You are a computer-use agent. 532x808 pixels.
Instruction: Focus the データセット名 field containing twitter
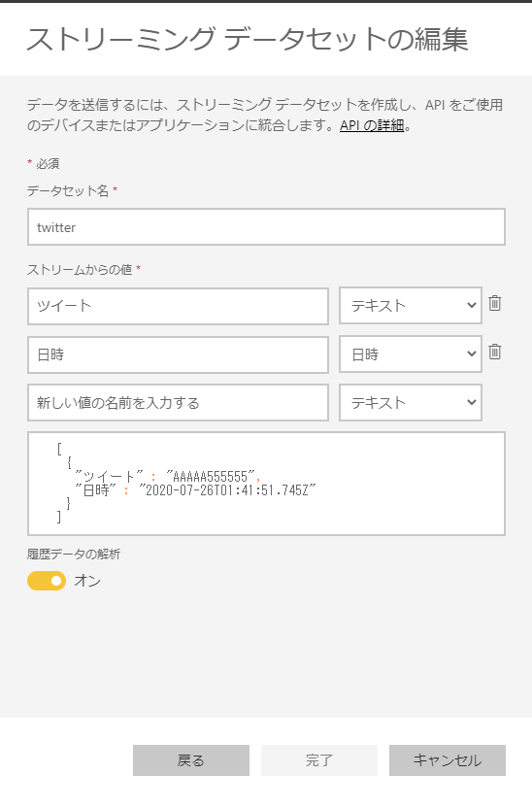(266, 226)
